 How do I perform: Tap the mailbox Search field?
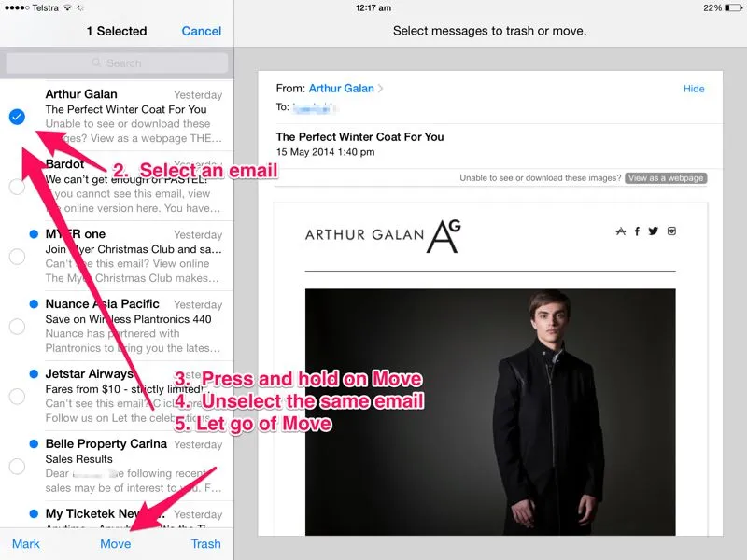[117, 63]
